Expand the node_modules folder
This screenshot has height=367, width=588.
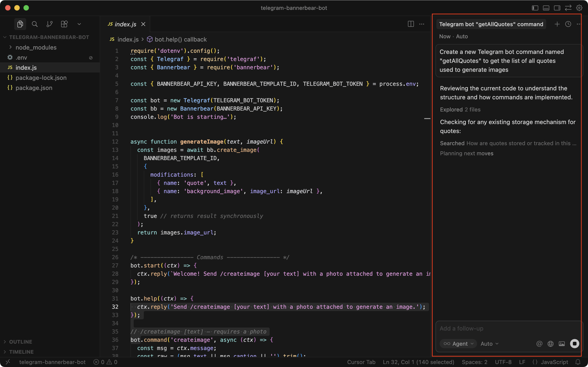pos(36,47)
